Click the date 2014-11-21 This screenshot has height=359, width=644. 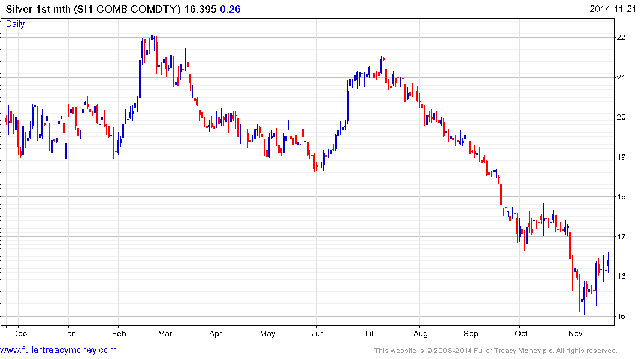click(613, 9)
